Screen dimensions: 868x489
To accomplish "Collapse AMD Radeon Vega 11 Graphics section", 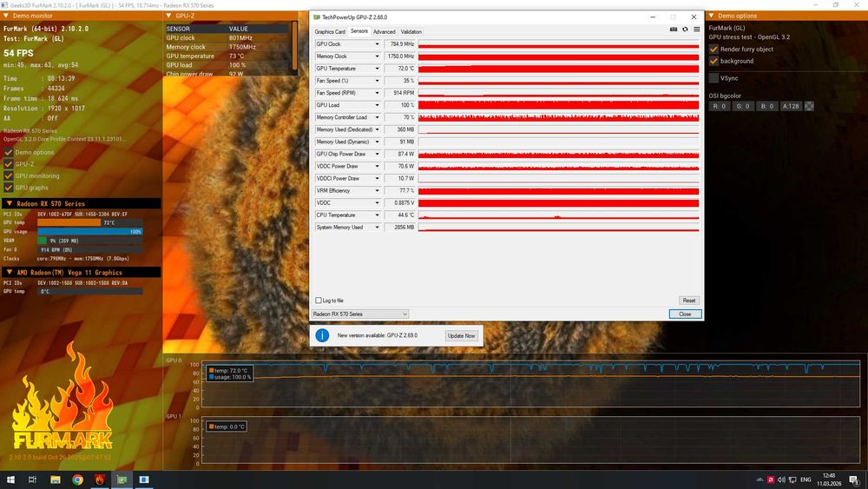I will 9,273.
